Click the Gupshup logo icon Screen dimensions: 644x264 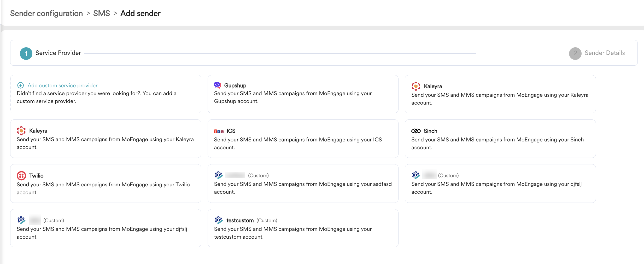tap(218, 85)
